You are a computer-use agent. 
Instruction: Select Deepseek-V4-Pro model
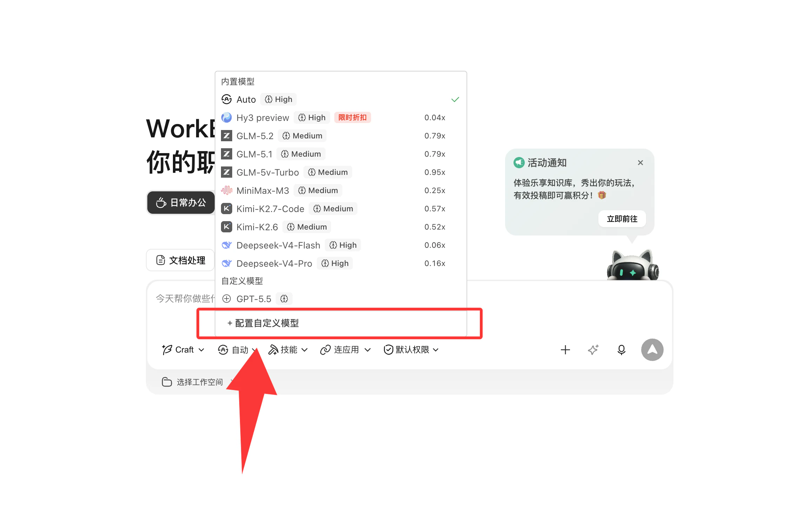coord(341,264)
